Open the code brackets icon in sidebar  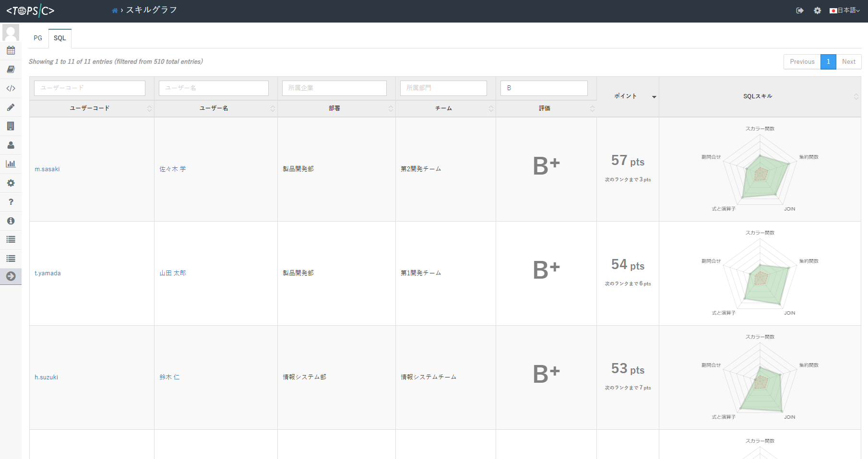(x=11, y=88)
